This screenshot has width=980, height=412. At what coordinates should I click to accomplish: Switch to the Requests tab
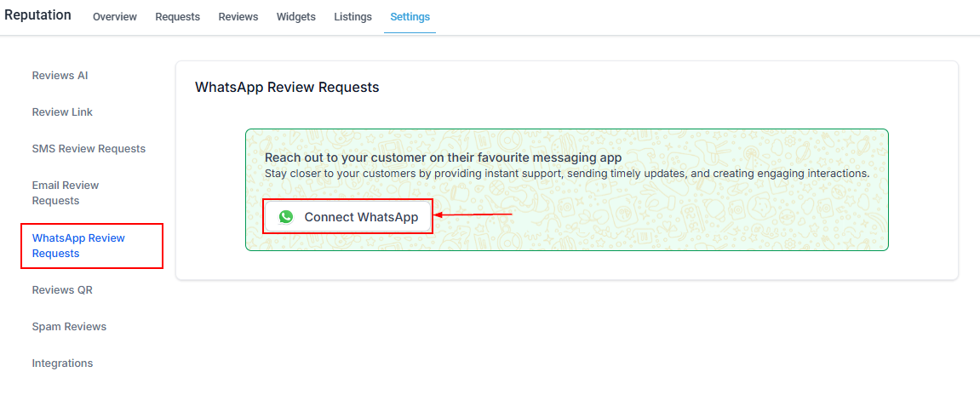(x=177, y=17)
